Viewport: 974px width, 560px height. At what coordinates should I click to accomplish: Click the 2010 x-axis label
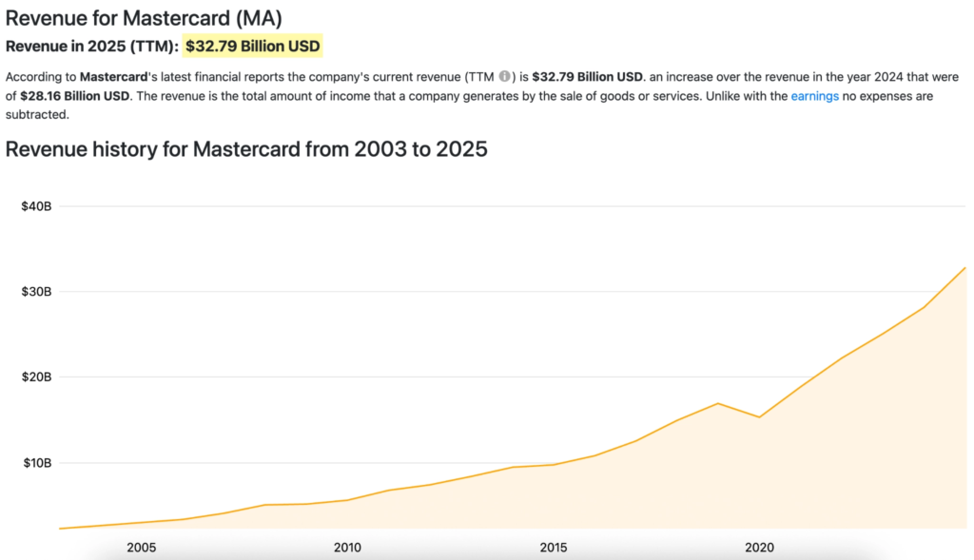[347, 548]
